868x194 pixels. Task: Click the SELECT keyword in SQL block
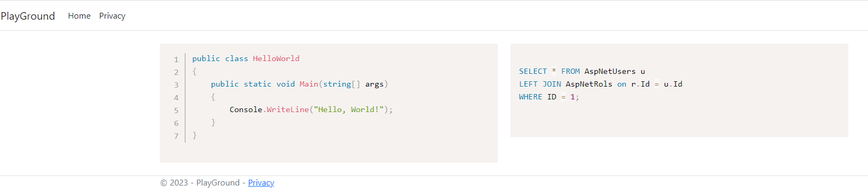(x=533, y=71)
